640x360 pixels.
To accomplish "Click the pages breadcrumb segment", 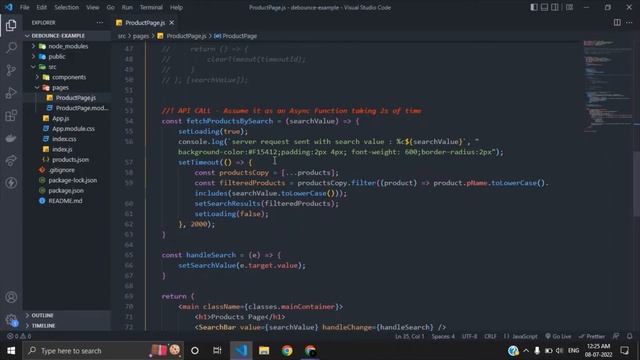I will coord(141,36).
